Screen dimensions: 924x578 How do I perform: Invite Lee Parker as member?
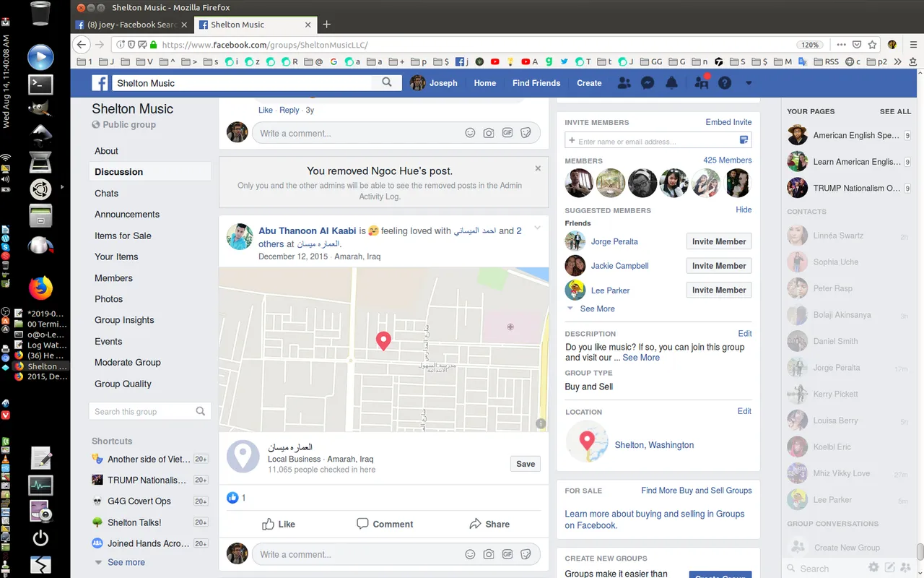tap(719, 290)
